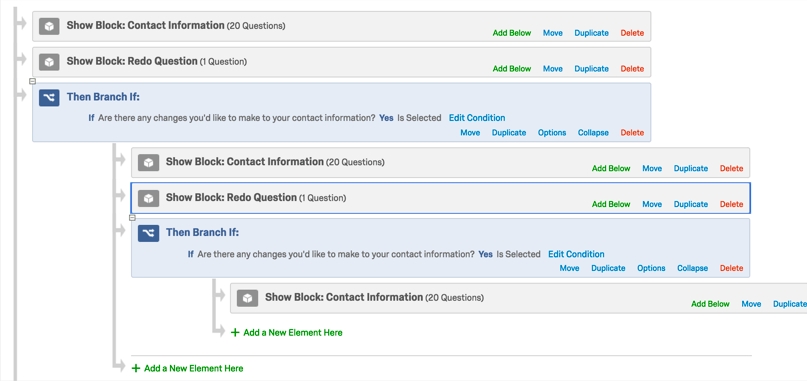This screenshot has height=381, width=807.
Task: Duplicate the top Redo Question block
Action: (591, 69)
